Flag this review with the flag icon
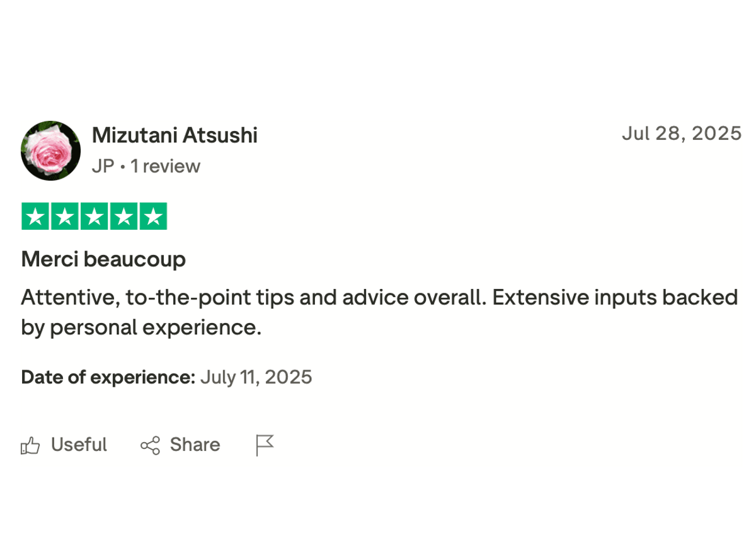The image size is (756, 539). [265, 445]
